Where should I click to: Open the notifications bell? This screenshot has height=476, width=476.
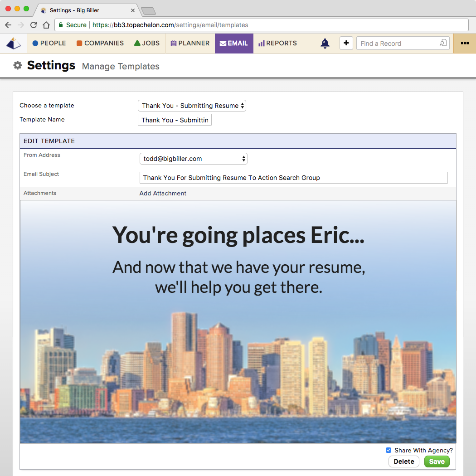tap(325, 44)
